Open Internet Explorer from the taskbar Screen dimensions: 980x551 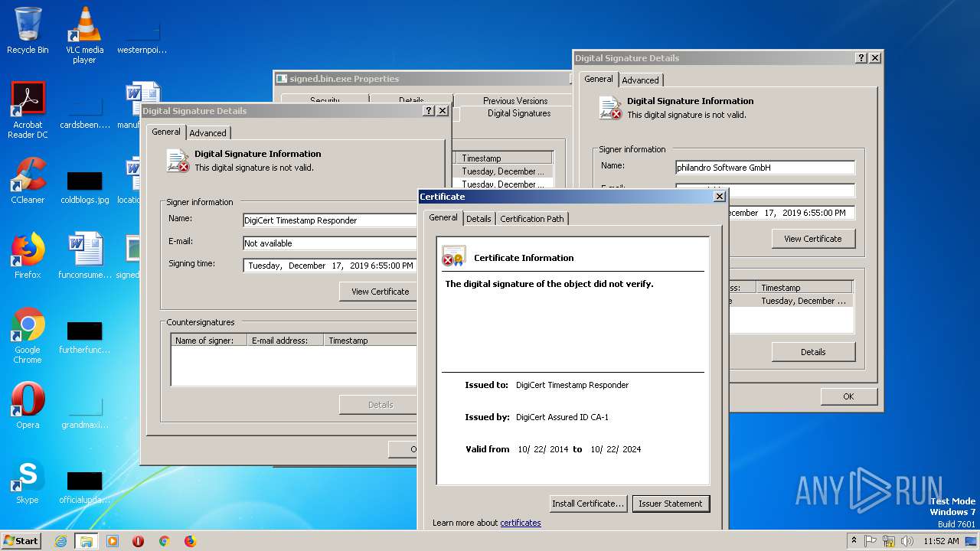coord(61,541)
